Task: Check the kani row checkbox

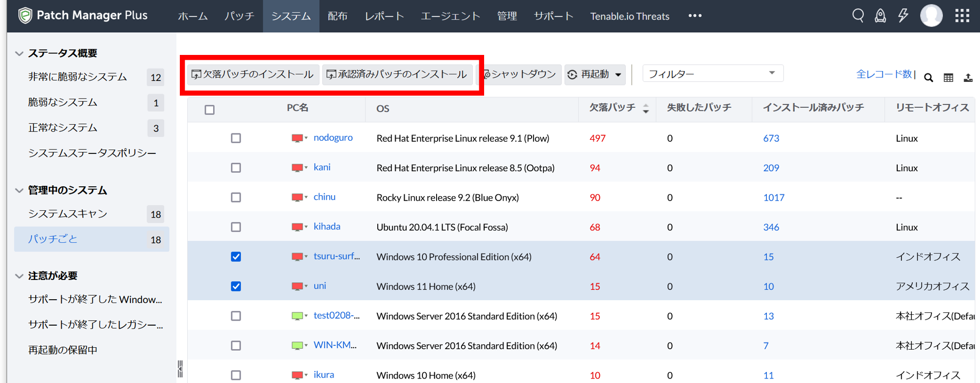Action: 236,168
